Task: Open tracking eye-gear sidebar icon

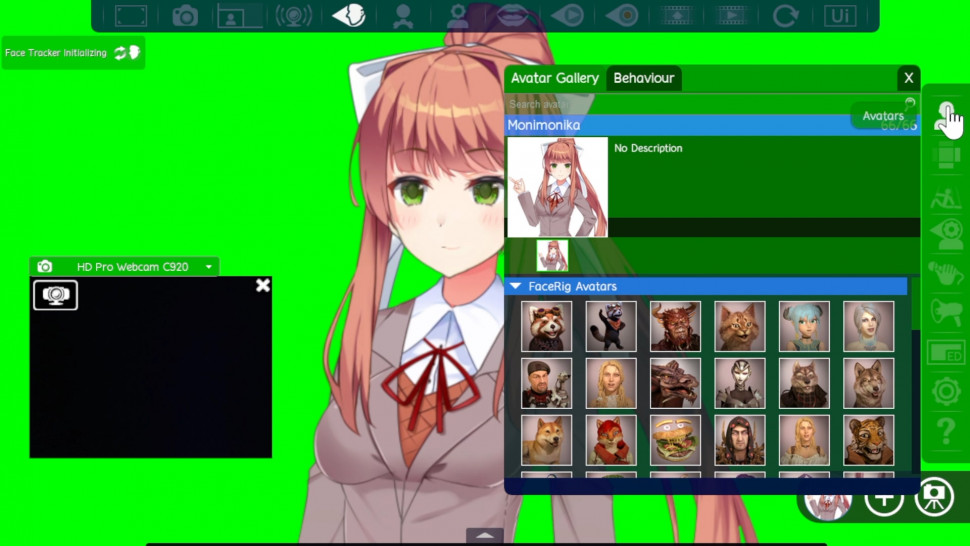Action: click(946, 235)
